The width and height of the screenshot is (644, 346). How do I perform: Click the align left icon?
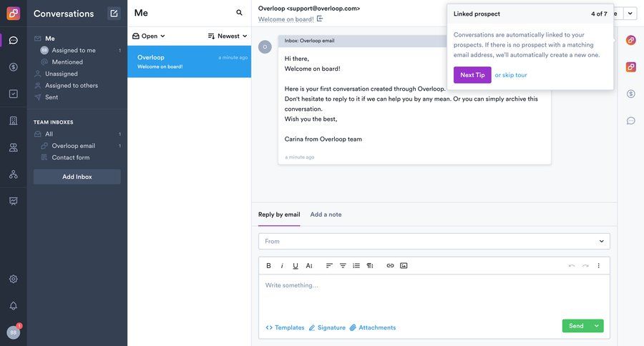coord(329,265)
